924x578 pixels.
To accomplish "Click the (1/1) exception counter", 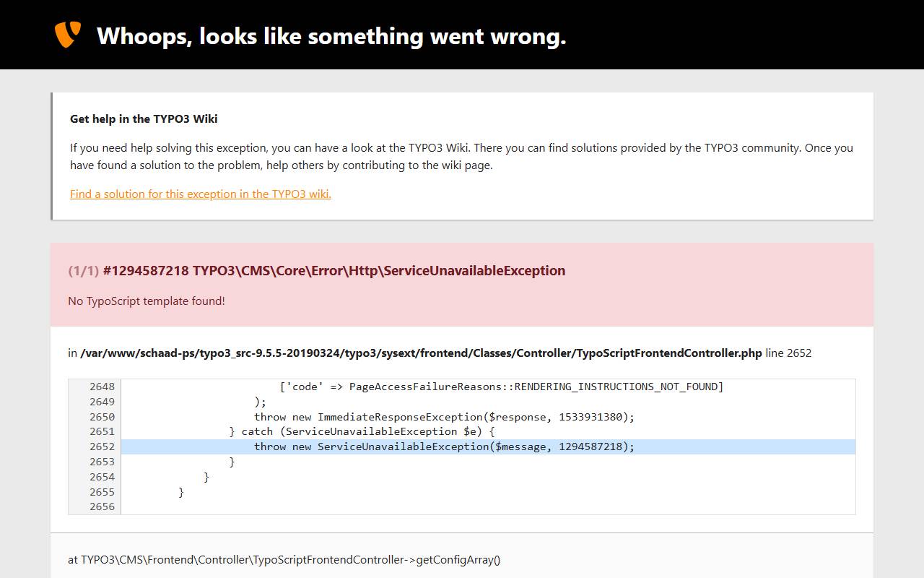I will point(83,270).
